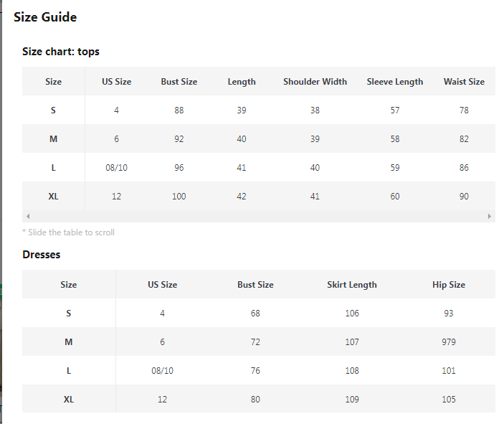Select the Bust Size header in tops chart
Viewport: 504px width, 424px height.
pyautogui.click(x=179, y=82)
